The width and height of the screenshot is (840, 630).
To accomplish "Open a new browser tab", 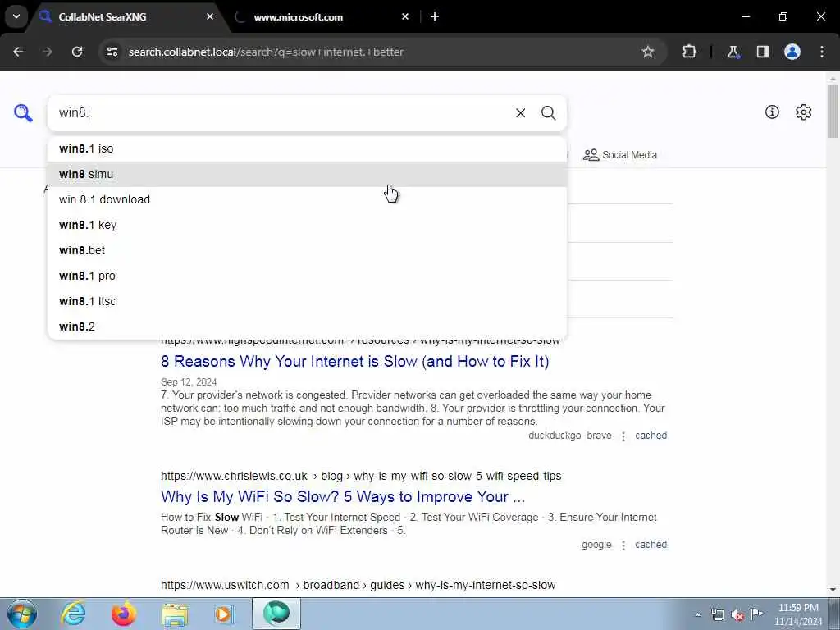I will pyautogui.click(x=435, y=16).
